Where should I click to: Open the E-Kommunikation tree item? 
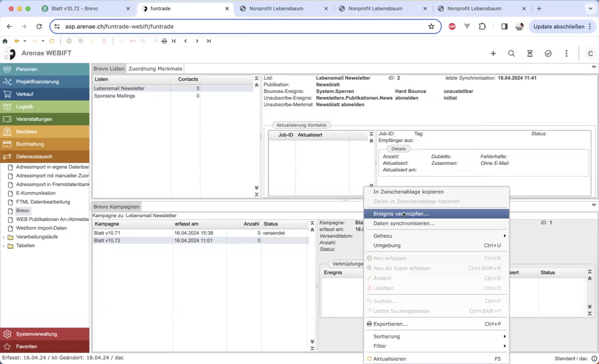coord(36,193)
